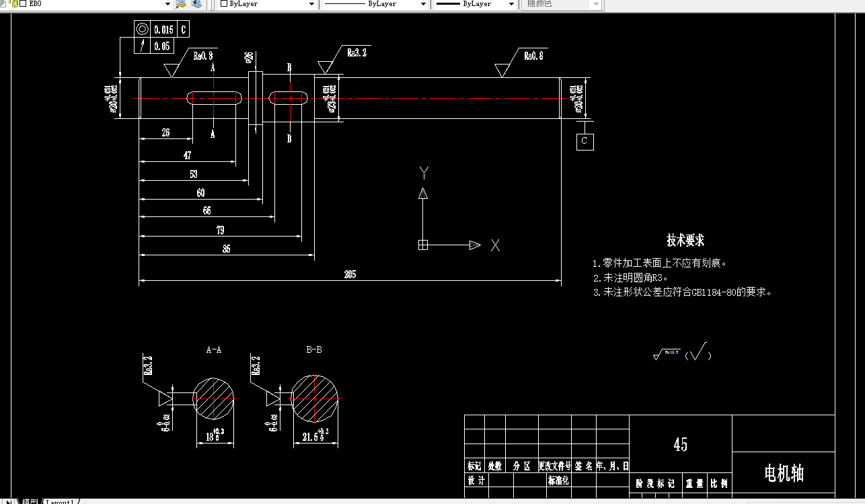Image resolution: width=865 pixels, height=504 pixels.
Task: Select the 66 dimension text
Action: pyautogui.click(x=206, y=210)
